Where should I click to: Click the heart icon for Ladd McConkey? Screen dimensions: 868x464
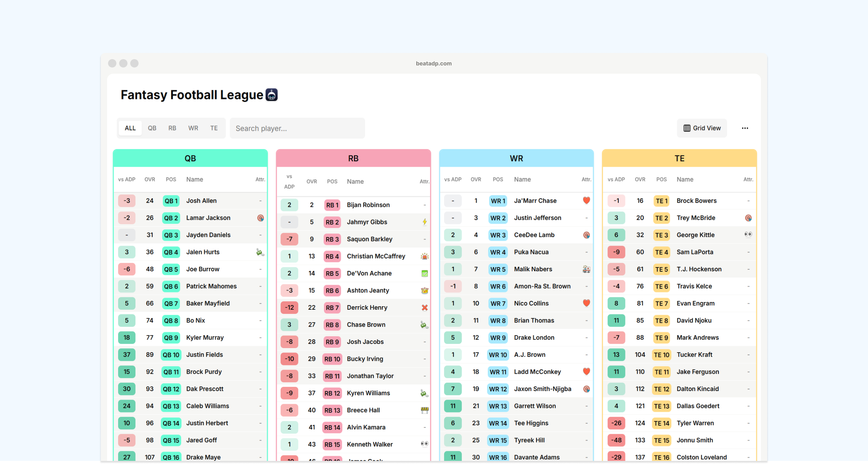click(586, 372)
